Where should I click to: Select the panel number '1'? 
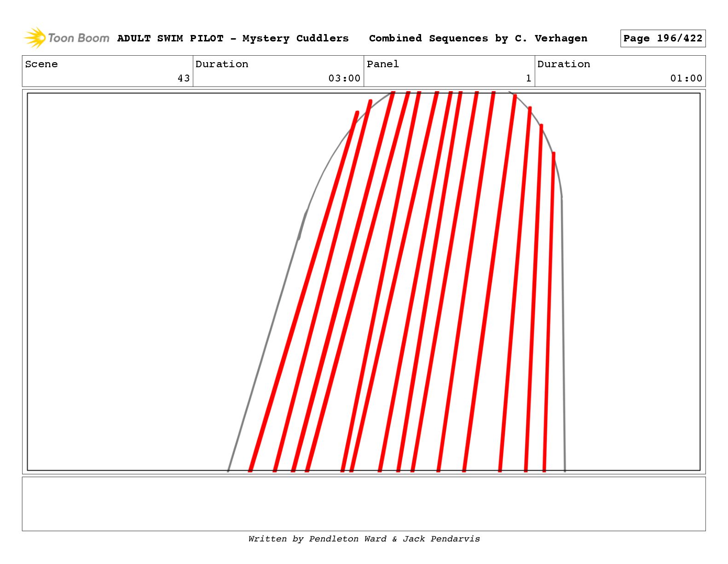click(529, 78)
